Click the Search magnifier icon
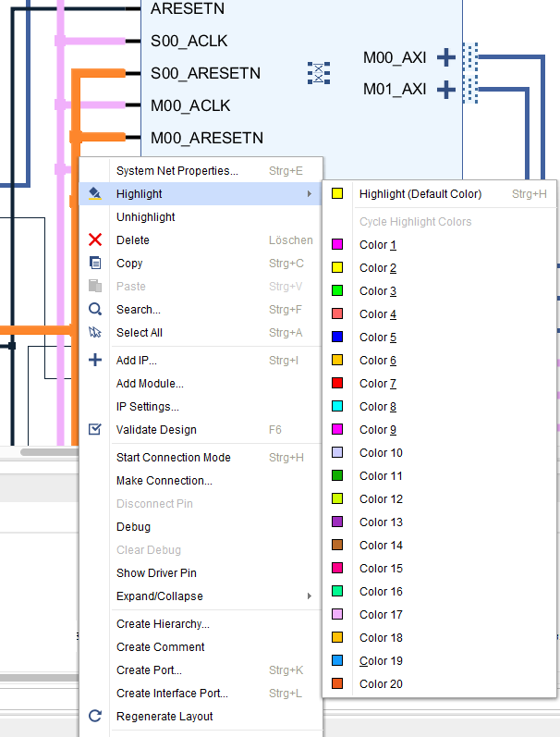 [x=95, y=309]
